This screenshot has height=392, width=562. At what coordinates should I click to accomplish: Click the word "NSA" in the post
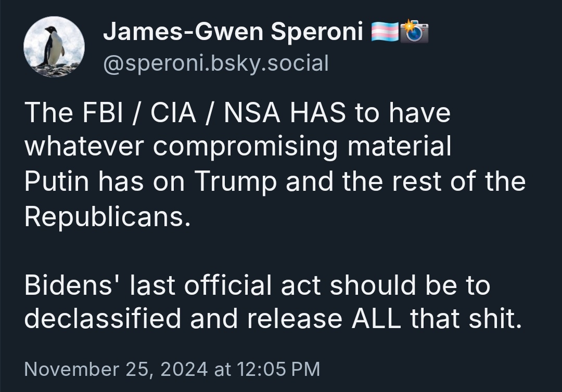(252, 112)
